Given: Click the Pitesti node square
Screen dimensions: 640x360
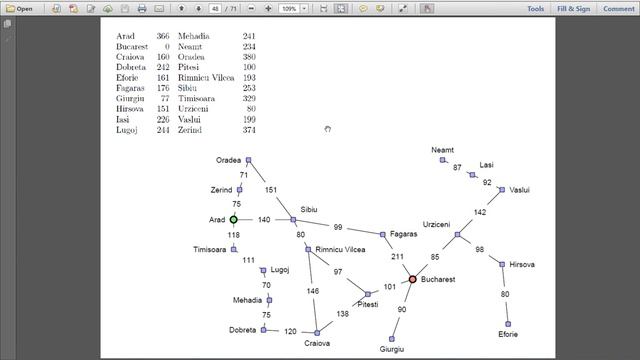Looking at the screenshot, I should coord(368,294).
